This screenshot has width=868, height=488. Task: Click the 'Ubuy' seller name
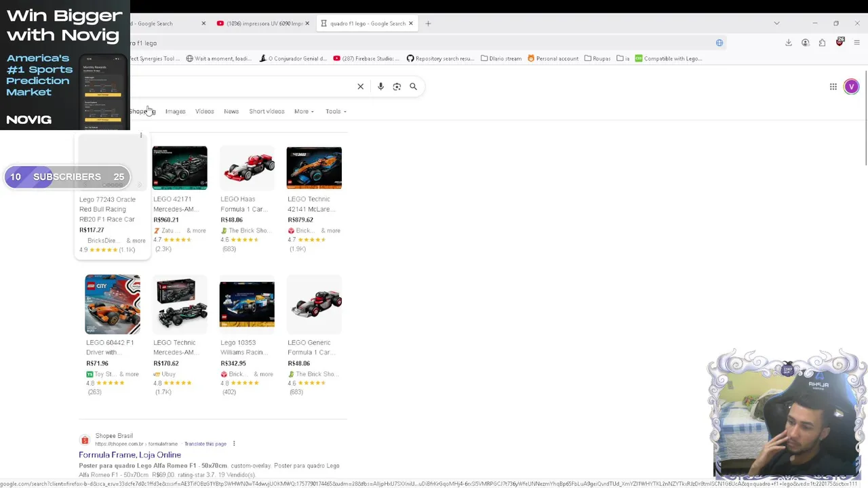(x=168, y=374)
